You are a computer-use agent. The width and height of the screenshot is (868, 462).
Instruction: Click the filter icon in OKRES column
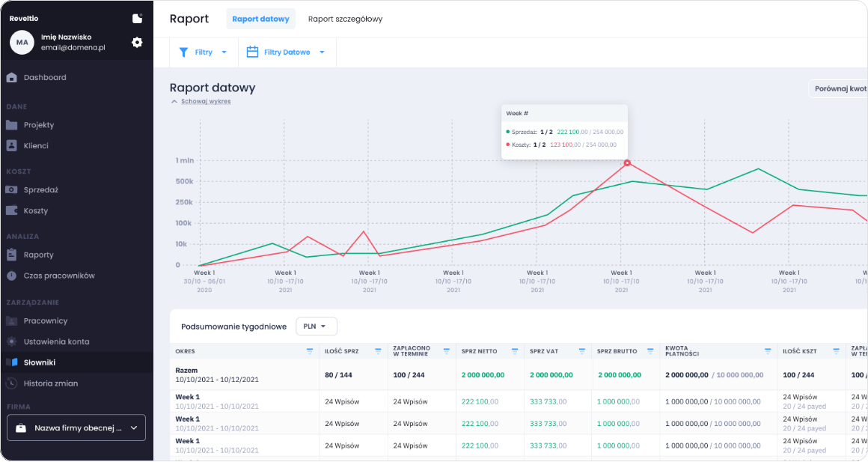(309, 350)
